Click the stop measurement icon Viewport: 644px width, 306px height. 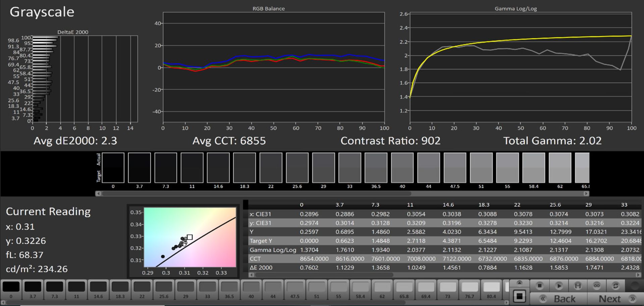click(539, 286)
